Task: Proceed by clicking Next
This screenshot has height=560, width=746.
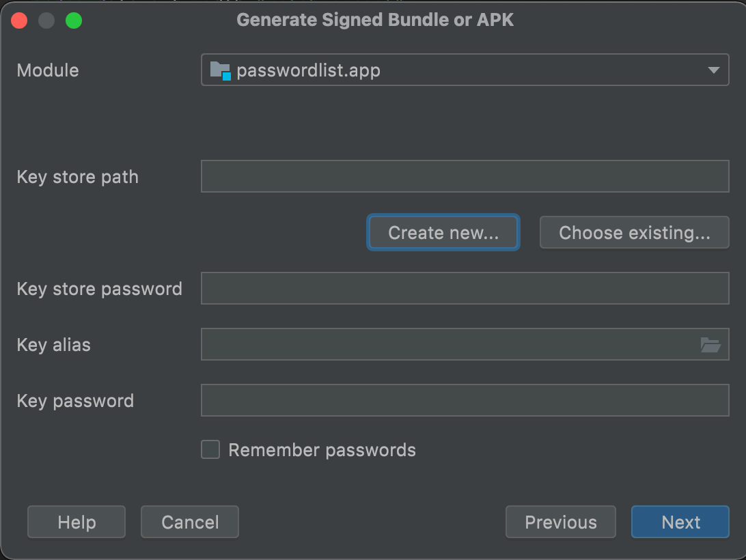Action: tap(680, 522)
